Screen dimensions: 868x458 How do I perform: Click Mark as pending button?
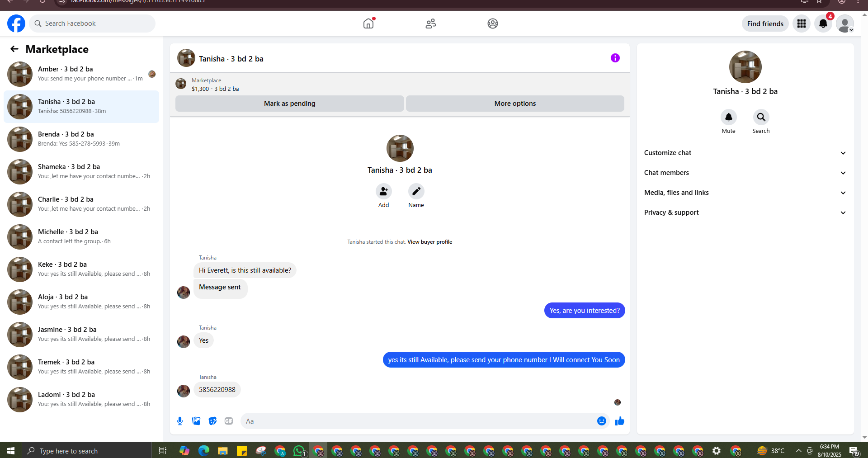click(x=290, y=104)
